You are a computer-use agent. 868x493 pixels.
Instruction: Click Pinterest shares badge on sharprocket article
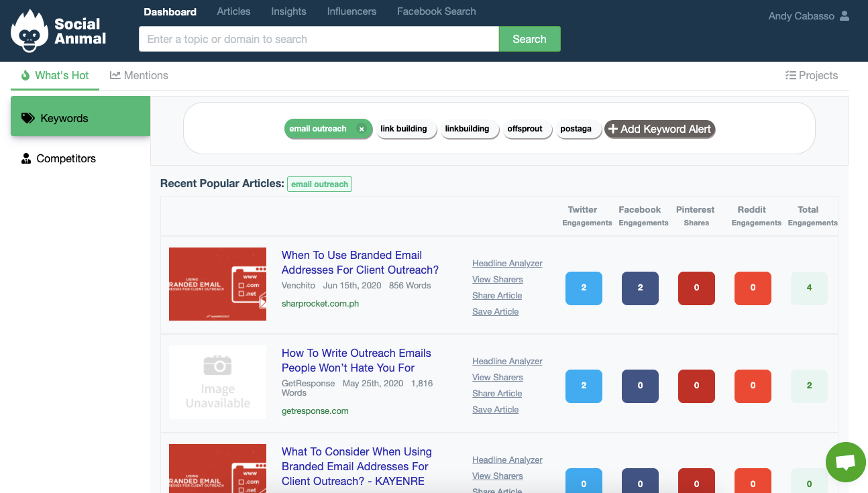696,287
